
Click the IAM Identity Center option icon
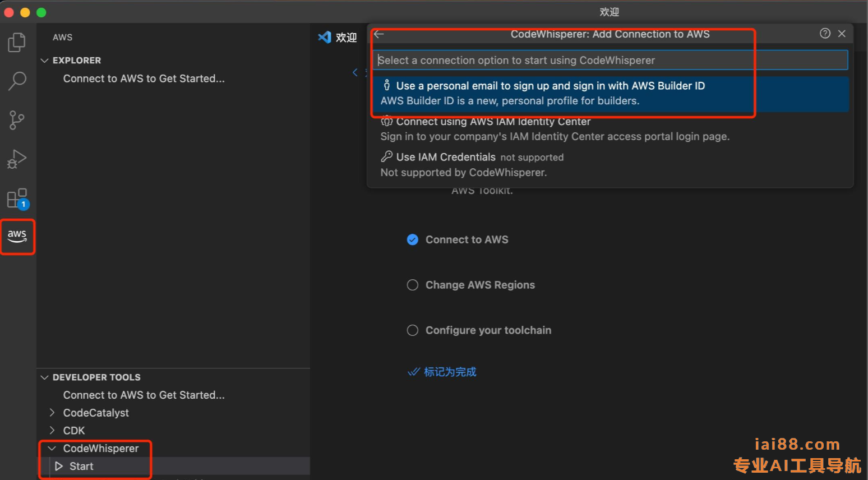point(386,121)
